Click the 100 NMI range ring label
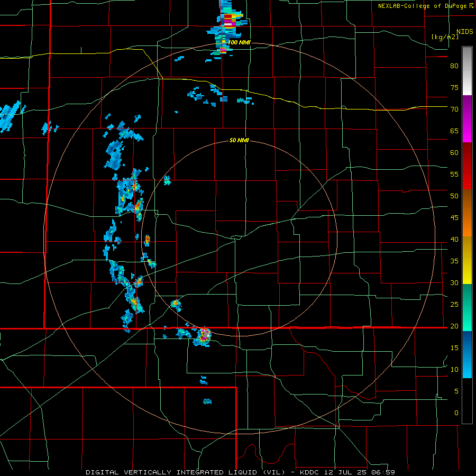The height and width of the screenshot is (476, 476). coord(239,42)
